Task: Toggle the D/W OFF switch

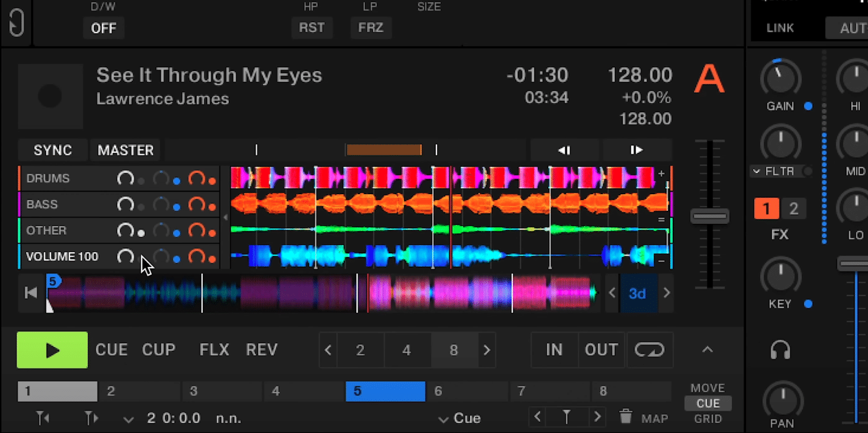Action: click(104, 27)
